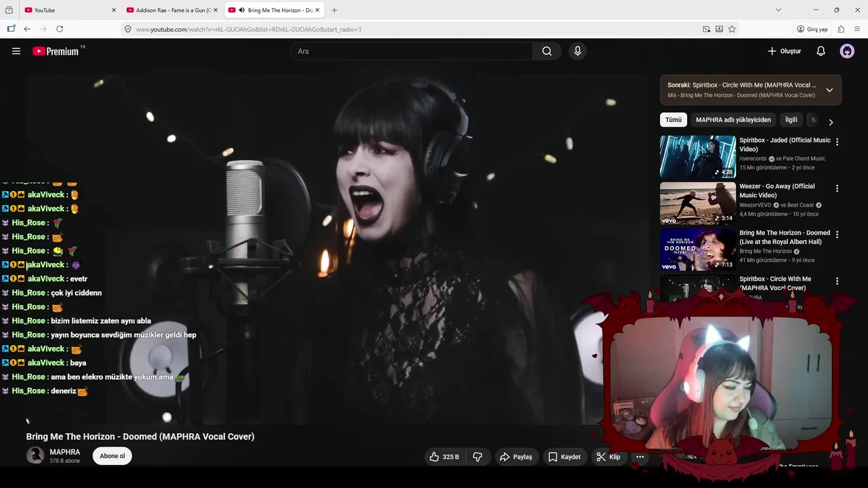This screenshot has width=868, height=488.
Task: Click the Spiritbox - Jaded video title
Action: coord(785,144)
